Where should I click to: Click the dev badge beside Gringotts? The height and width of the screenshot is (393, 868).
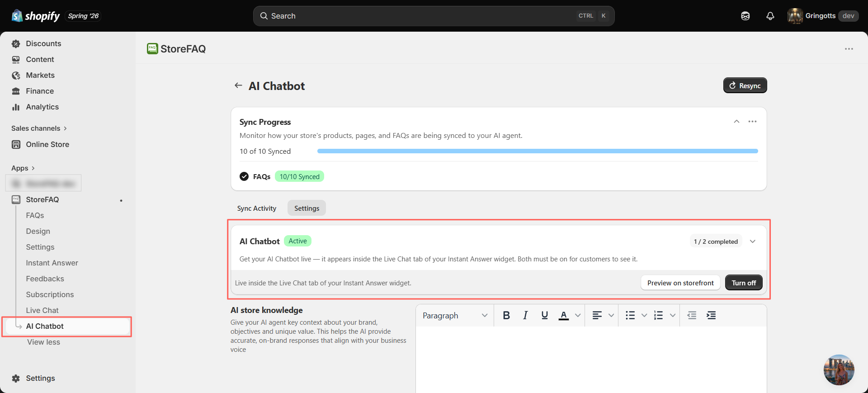(849, 16)
